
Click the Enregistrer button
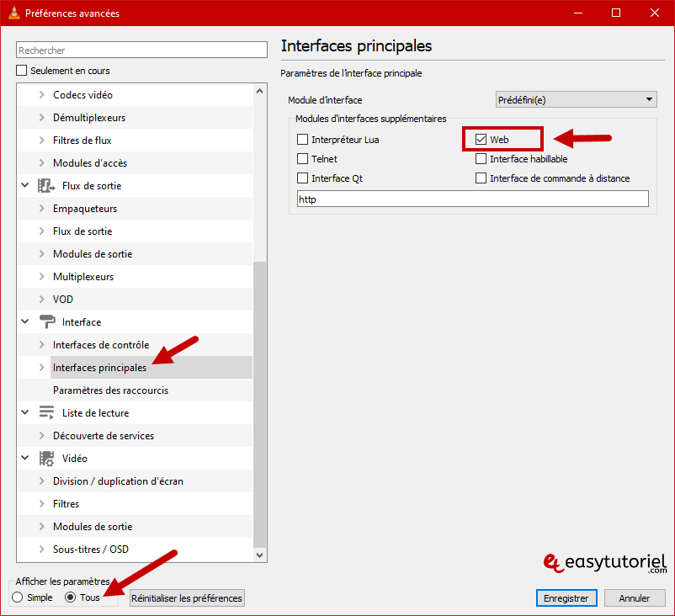[566, 598]
